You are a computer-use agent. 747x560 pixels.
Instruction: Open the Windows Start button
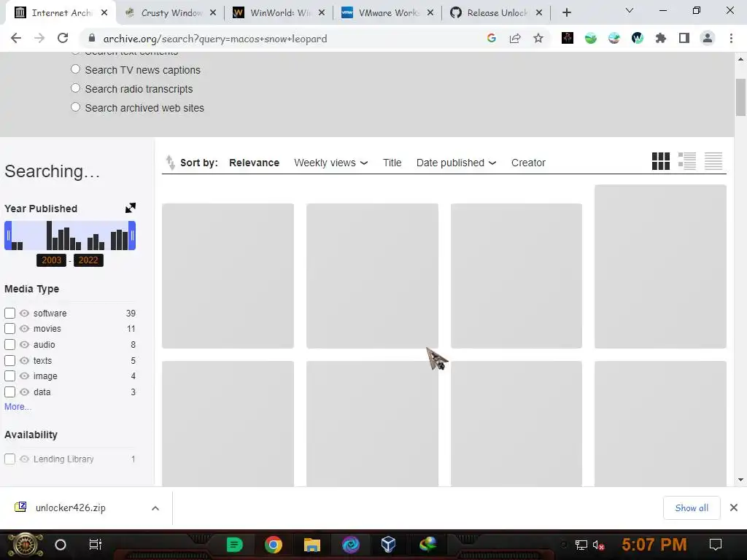pyautogui.click(x=26, y=545)
